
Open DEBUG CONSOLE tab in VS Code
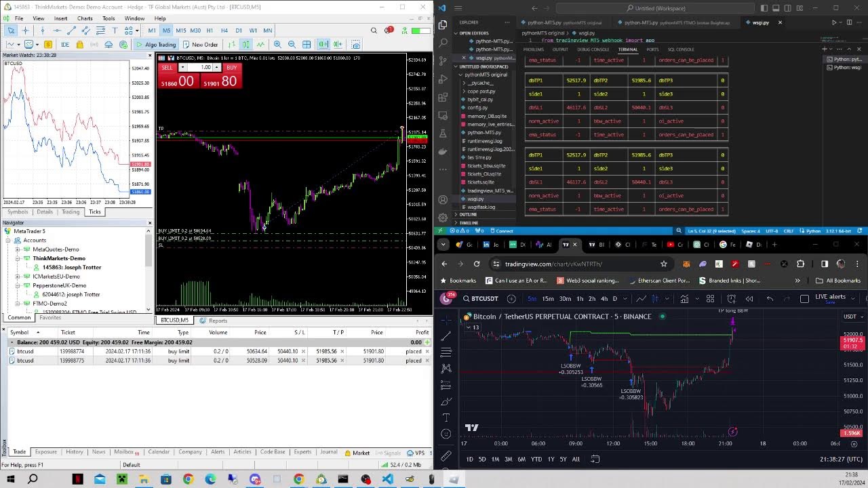click(592, 49)
